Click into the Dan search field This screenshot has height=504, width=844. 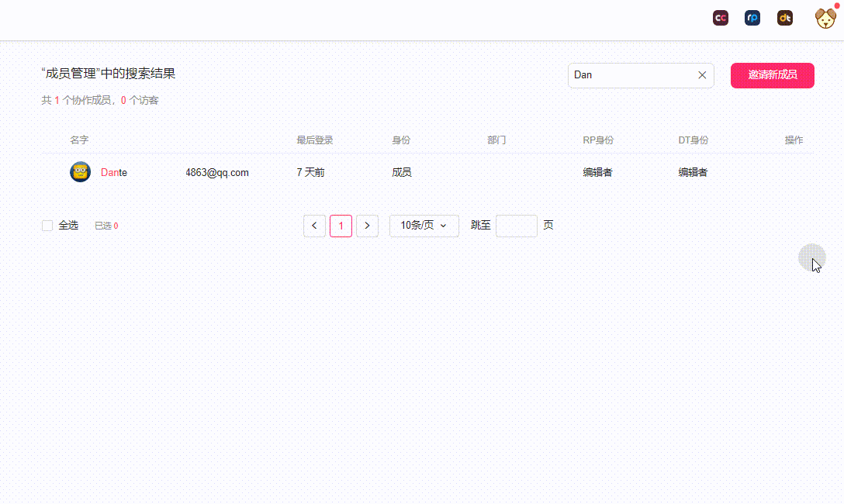pyautogui.click(x=628, y=75)
